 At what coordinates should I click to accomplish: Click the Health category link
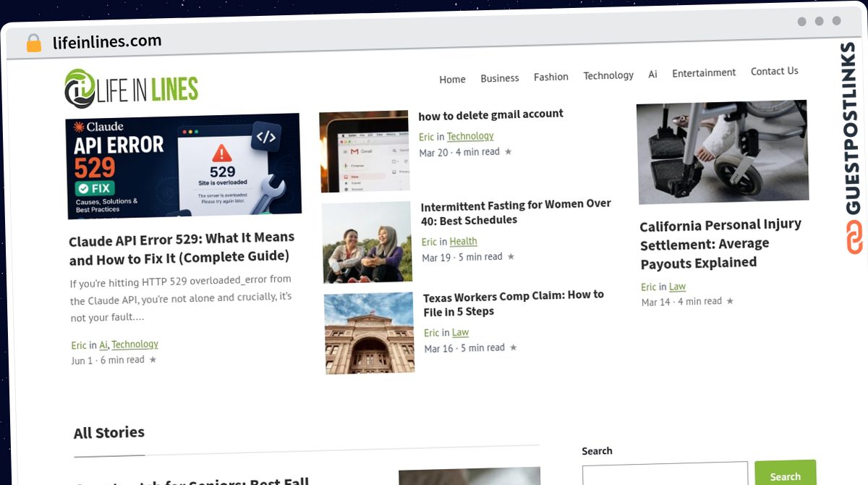464,242
